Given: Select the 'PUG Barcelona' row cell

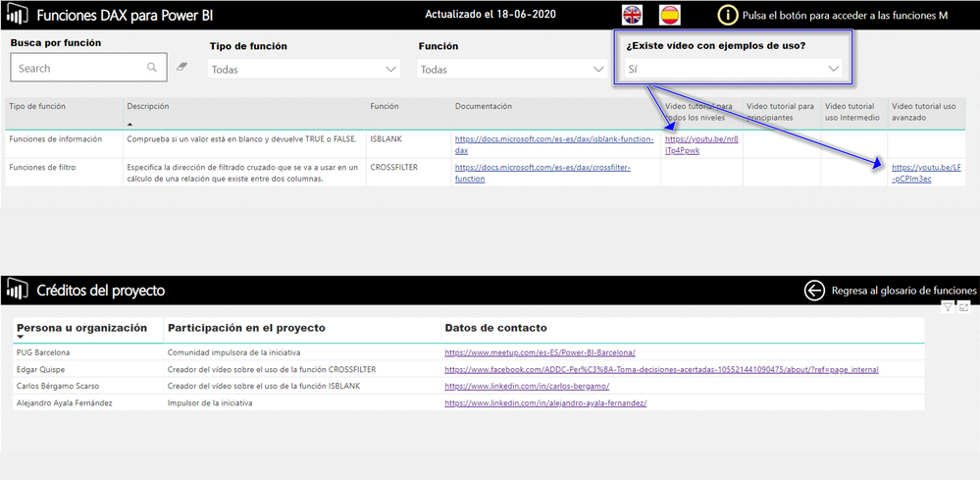Looking at the screenshot, I should tap(43, 352).
